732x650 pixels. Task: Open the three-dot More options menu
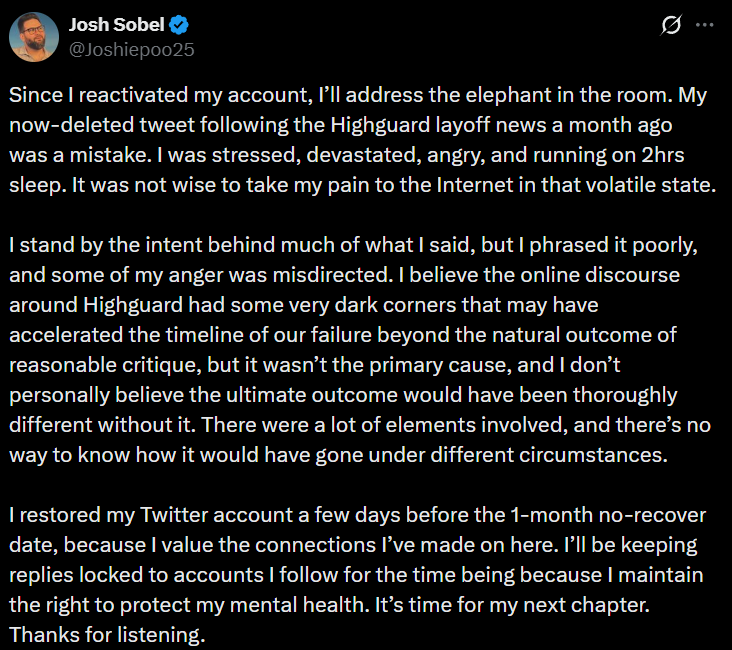click(709, 27)
